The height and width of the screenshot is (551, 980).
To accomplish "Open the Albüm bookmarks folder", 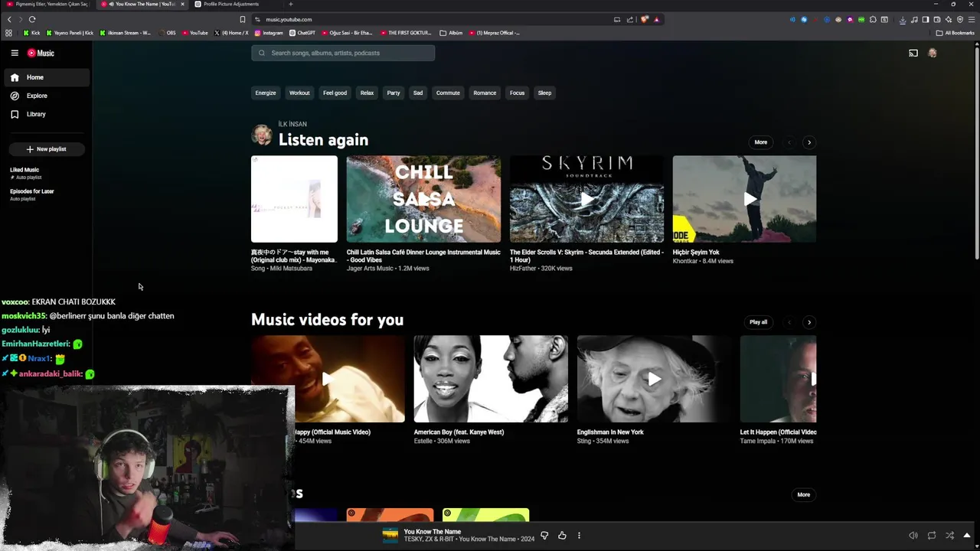I will pos(452,33).
